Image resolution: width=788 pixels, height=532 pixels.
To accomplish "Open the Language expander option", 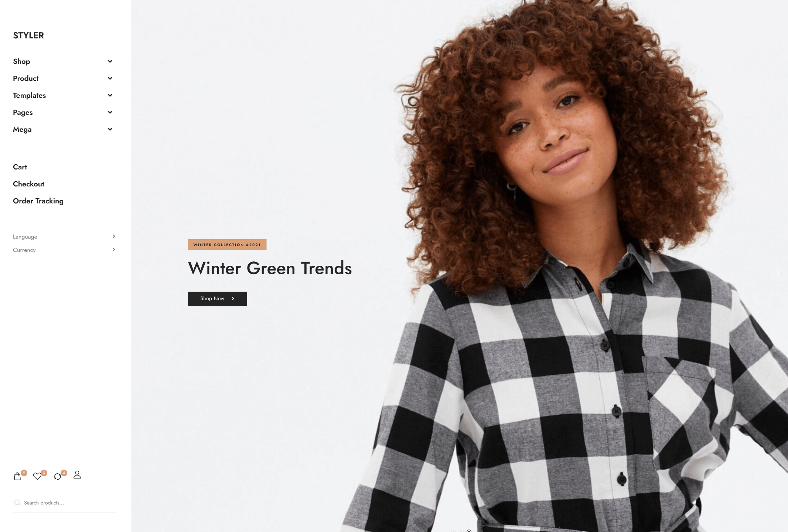I will (x=114, y=236).
